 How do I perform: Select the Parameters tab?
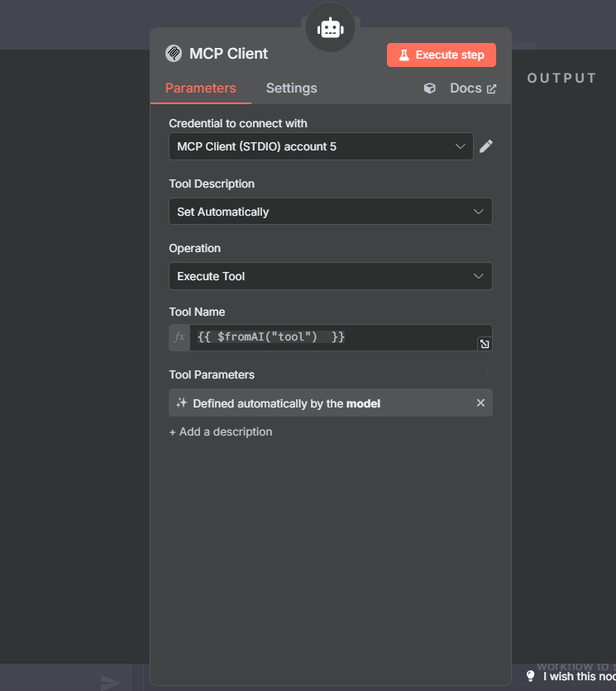200,88
